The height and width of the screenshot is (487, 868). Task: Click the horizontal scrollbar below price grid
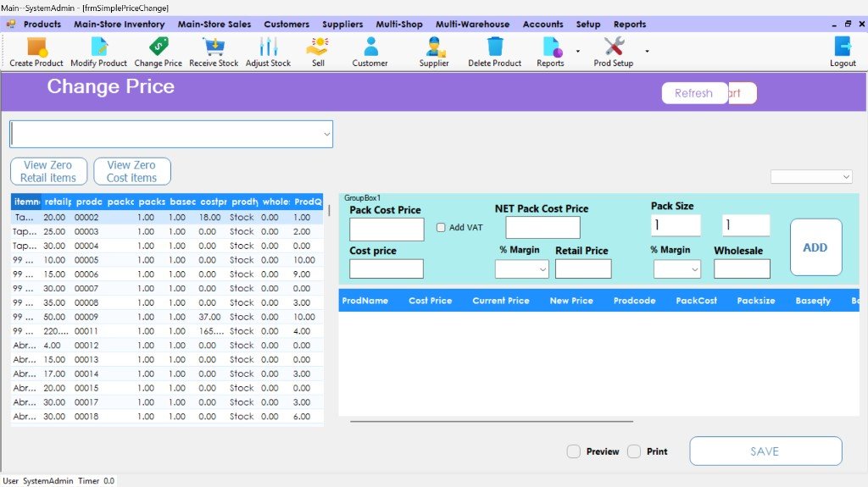[492, 421]
